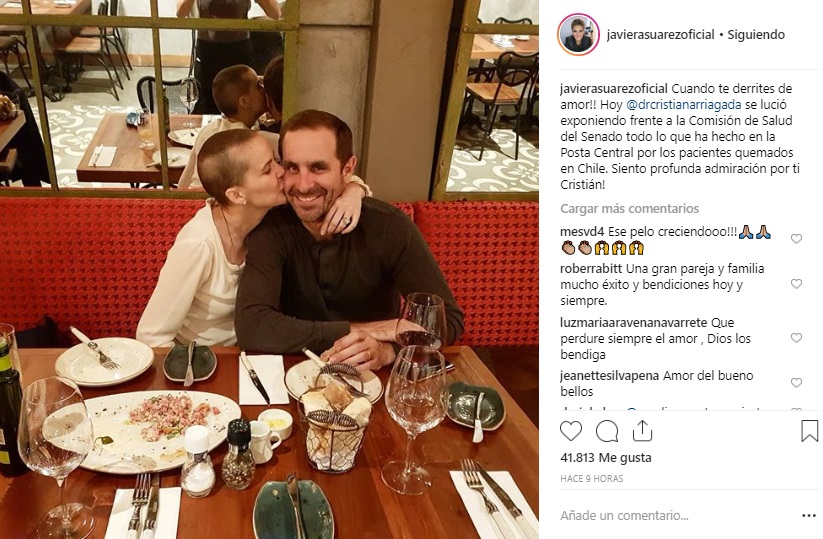View the 41.813 Me gusta likes list

[606, 458]
